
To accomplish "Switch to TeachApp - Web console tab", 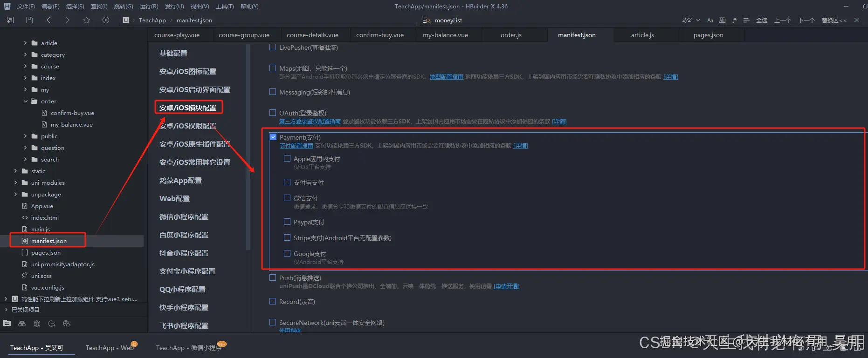I will [110, 348].
